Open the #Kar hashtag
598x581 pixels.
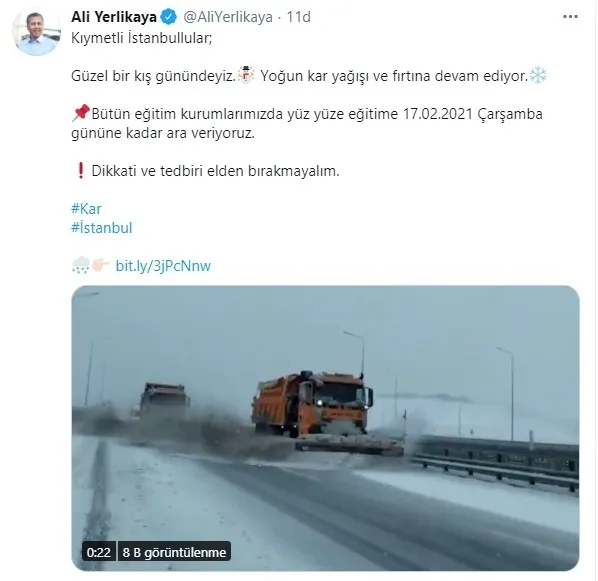click(86, 209)
